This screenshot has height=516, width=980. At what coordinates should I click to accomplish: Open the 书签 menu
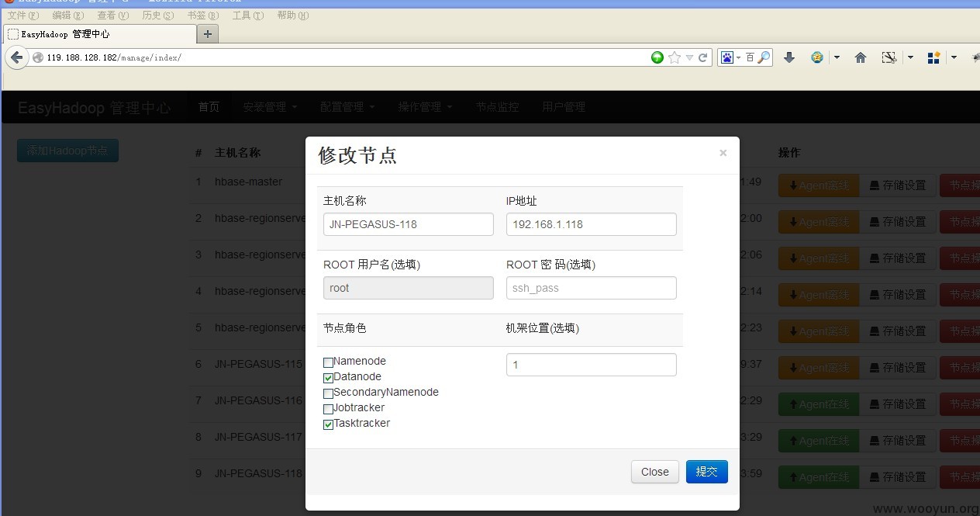point(203,16)
